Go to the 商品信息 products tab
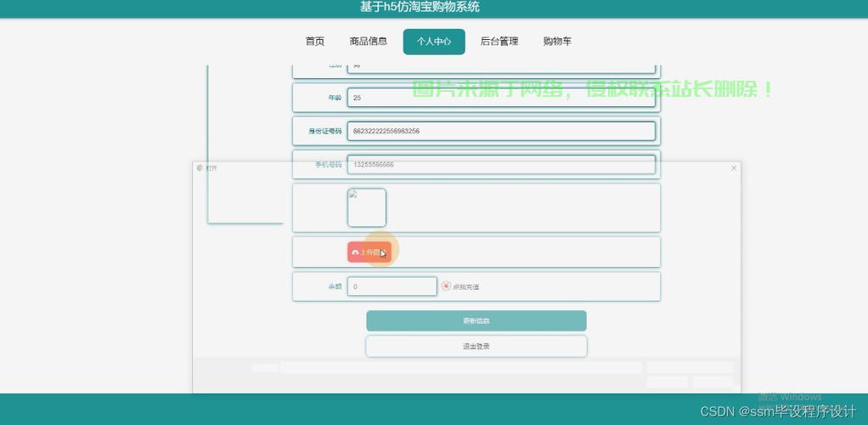Viewport: 868px width, 425px height. (368, 42)
